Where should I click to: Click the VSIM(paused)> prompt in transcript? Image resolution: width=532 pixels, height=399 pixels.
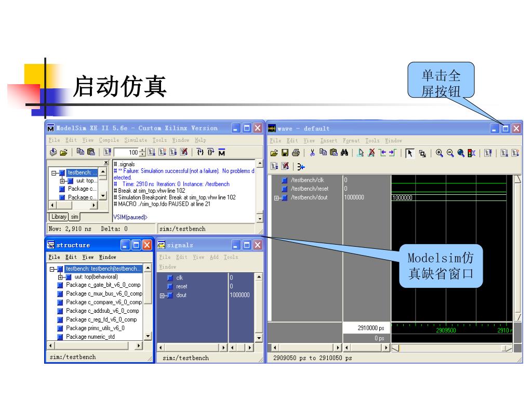[130, 217]
